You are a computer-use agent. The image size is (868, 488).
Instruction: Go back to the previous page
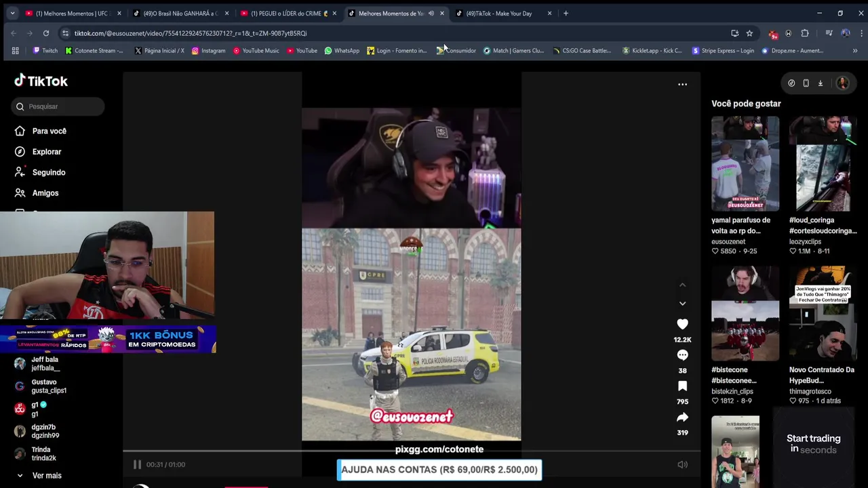tap(14, 33)
